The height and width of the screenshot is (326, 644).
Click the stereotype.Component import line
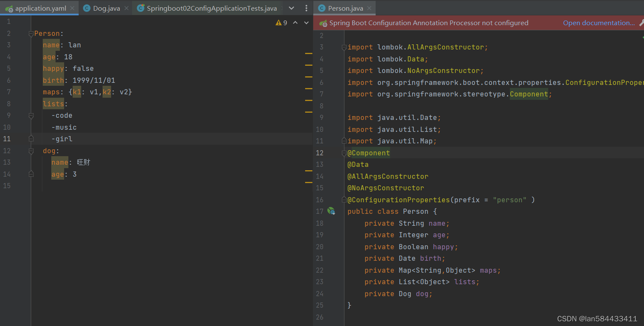tap(450, 94)
